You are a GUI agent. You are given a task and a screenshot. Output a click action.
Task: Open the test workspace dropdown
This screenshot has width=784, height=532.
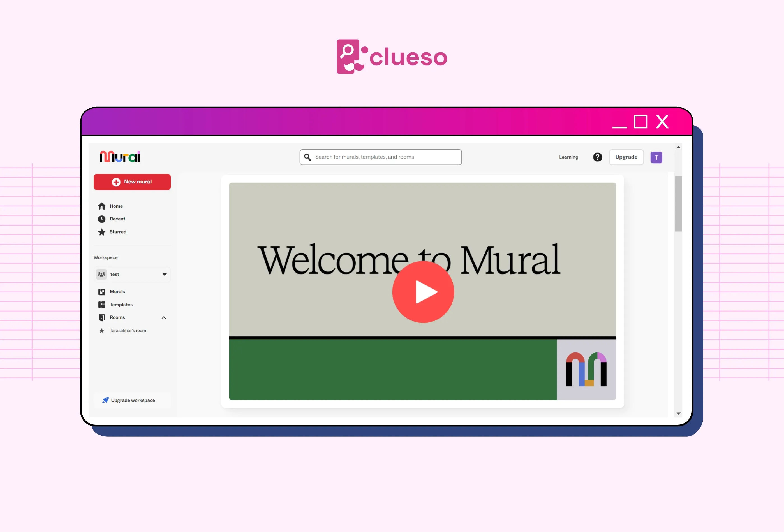click(x=132, y=275)
